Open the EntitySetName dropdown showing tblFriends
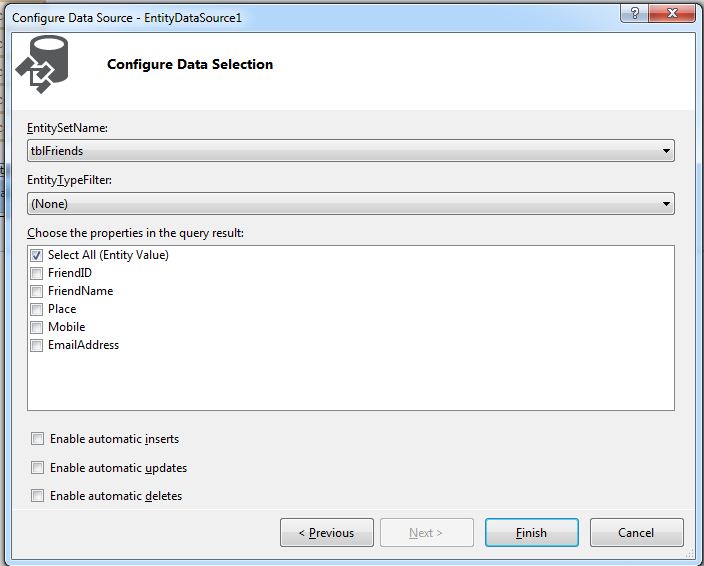704x566 pixels. click(x=351, y=151)
